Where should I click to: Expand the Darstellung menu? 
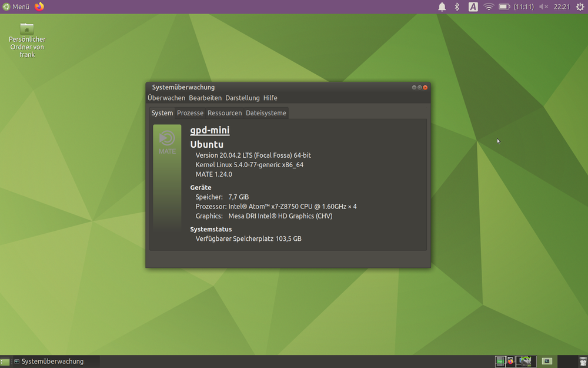click(242, 98)
